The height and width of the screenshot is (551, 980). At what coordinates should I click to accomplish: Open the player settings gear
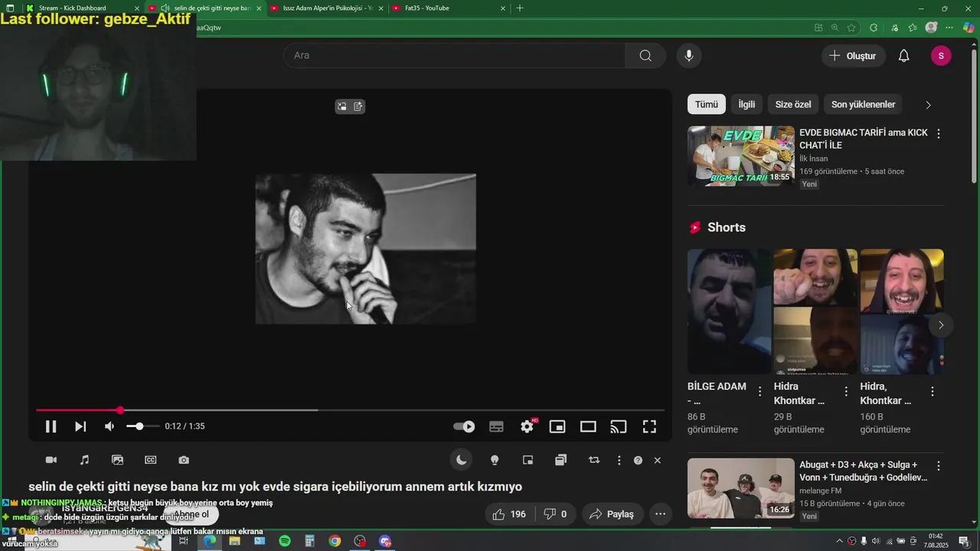(x=527, y=427)
